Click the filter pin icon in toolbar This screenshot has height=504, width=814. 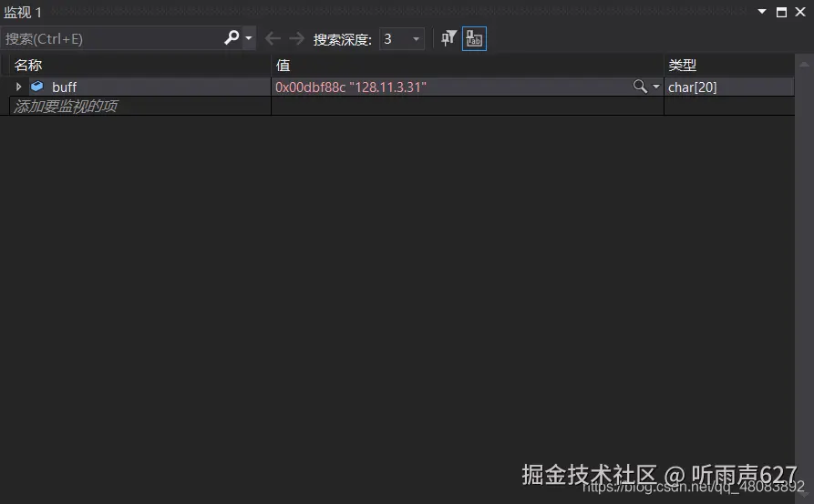(448, 38)
